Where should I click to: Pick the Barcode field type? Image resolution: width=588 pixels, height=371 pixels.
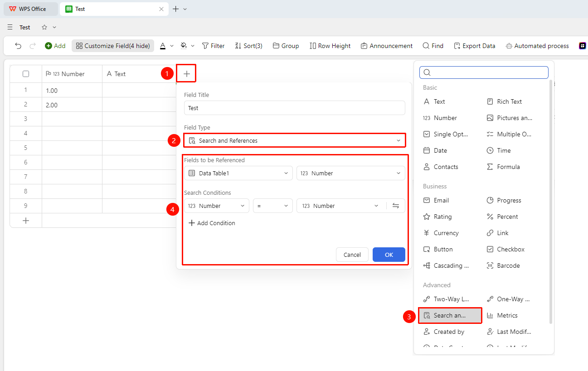click(503, 265)
